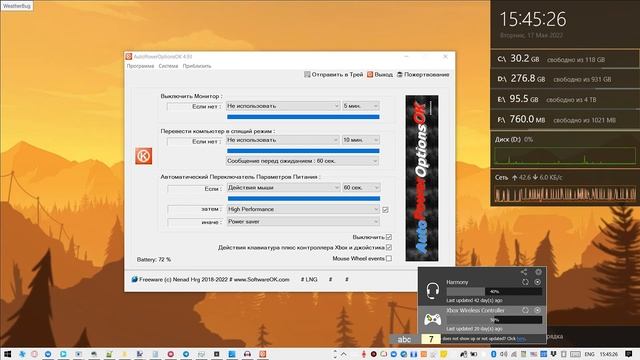Toggle checkbox beside High Performance dropdown
The image size is (640, 360).
[x=385, y=209]
